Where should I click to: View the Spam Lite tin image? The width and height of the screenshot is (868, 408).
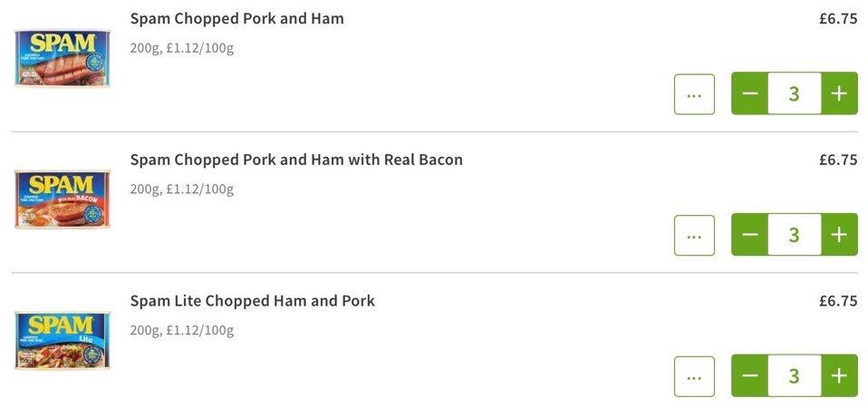(62, 340)
